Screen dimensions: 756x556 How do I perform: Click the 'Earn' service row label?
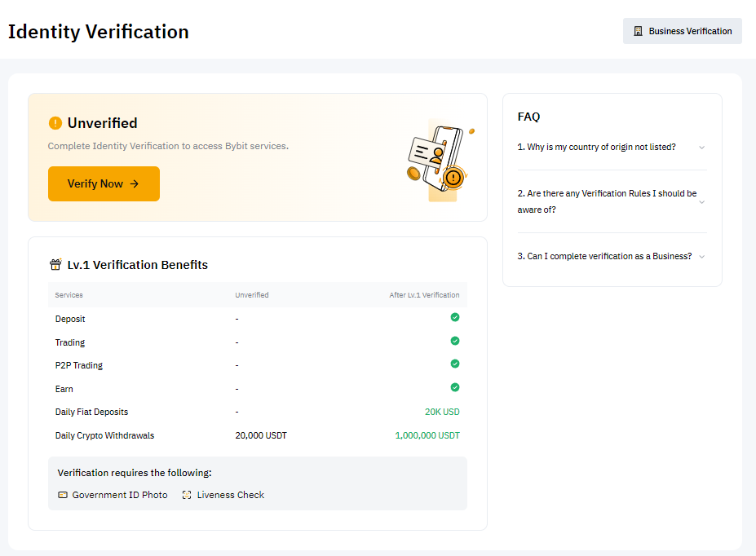[x=64, y=389]
